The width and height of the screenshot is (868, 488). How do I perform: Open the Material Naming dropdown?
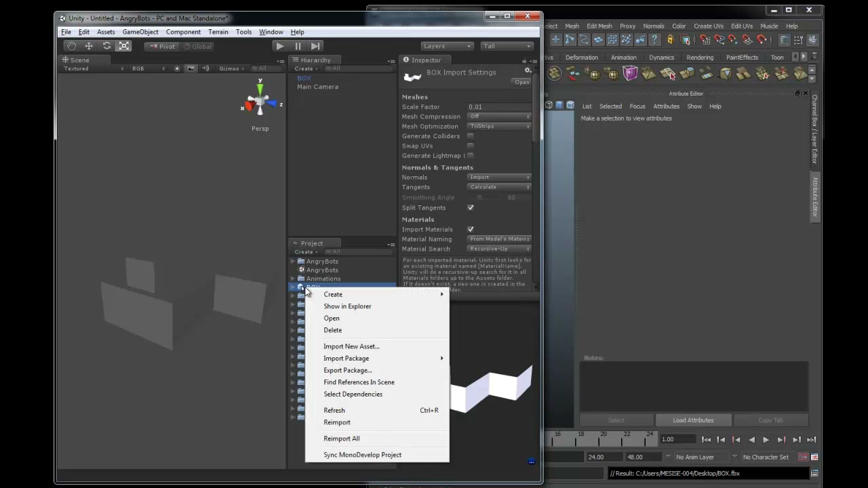pos(499,239)
